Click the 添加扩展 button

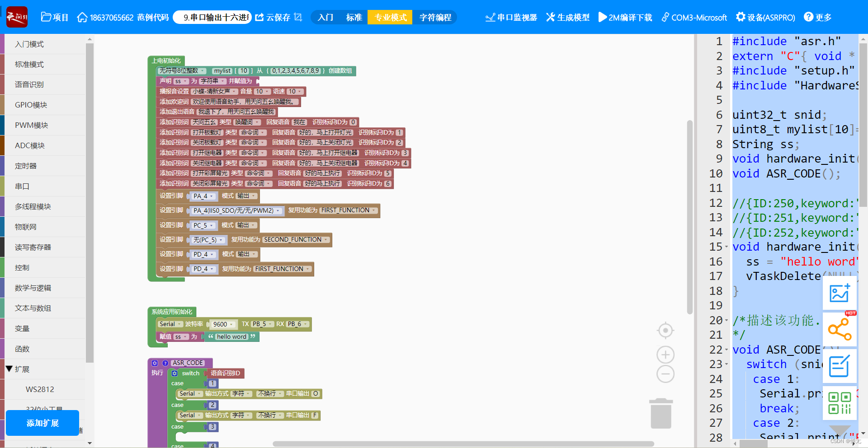click(42, 423)
